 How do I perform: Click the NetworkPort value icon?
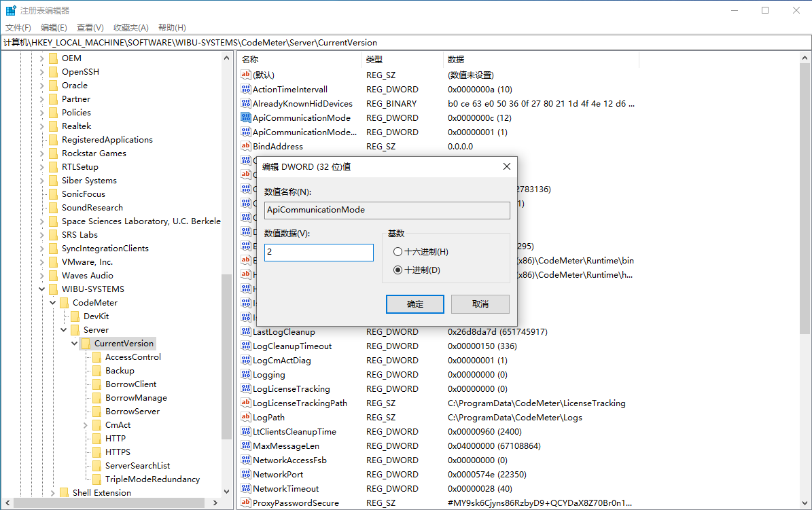click(246, 474)
